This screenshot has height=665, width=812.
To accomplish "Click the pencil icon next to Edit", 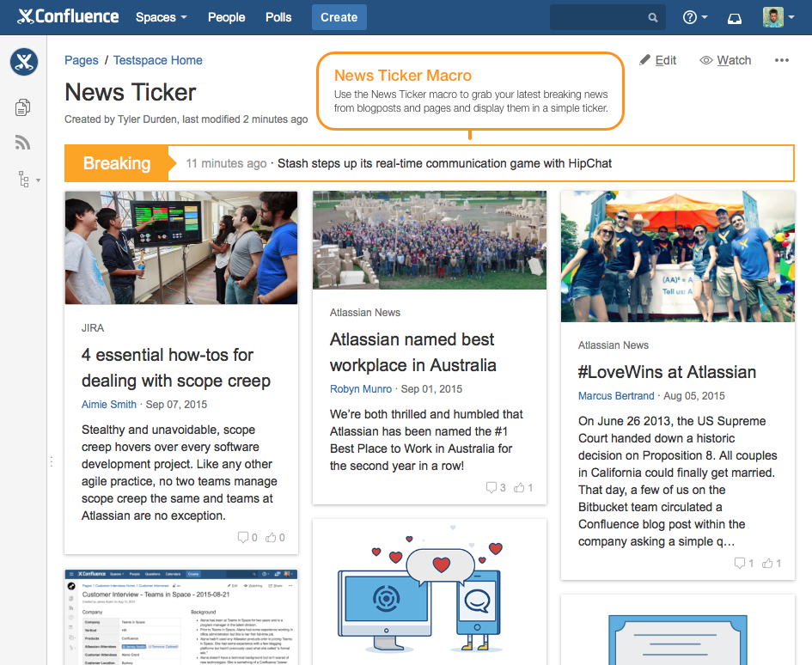I will click(x=644, y=60).
